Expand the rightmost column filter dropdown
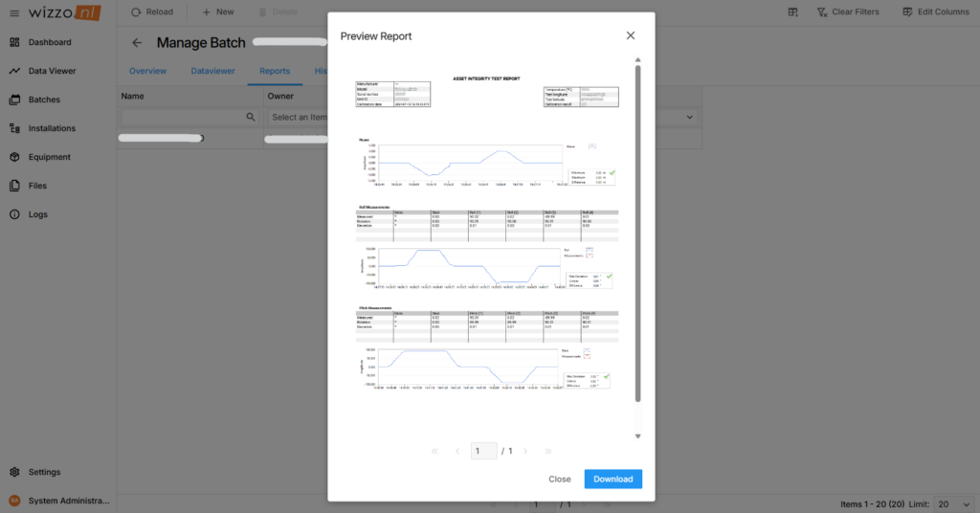 [x=689, y=117]
